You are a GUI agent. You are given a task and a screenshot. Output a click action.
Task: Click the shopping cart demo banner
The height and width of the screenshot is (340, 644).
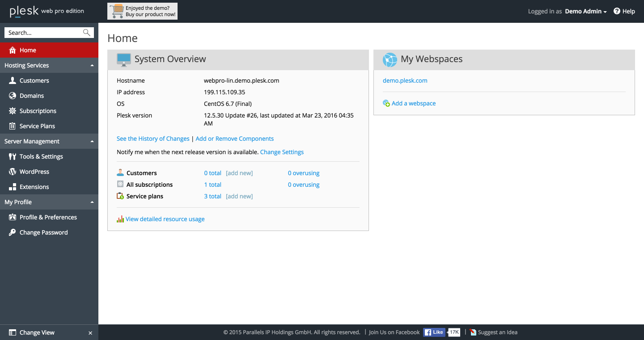pos(142,11)
